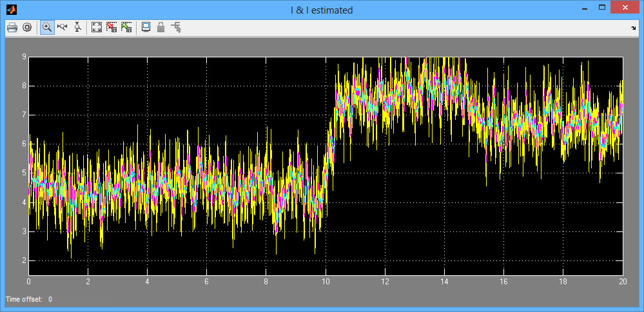Minimize the scope window
The width and height of the screenshot is (644, 312).
pos(583,8)
